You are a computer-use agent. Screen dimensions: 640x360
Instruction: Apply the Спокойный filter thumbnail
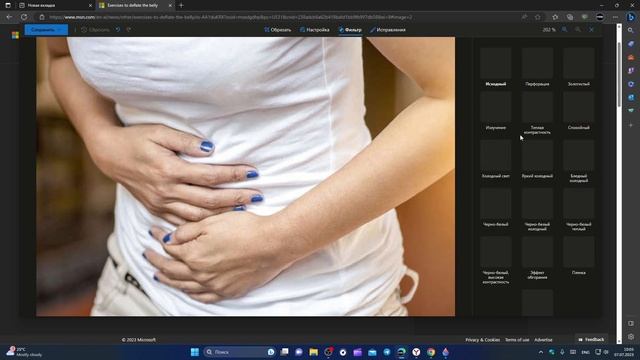[578, 107]
